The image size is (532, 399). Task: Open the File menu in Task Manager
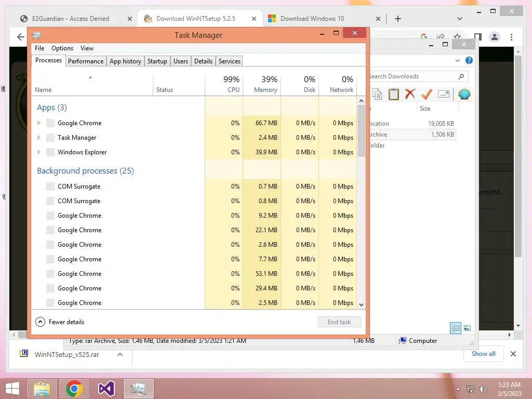click(39, 48)
